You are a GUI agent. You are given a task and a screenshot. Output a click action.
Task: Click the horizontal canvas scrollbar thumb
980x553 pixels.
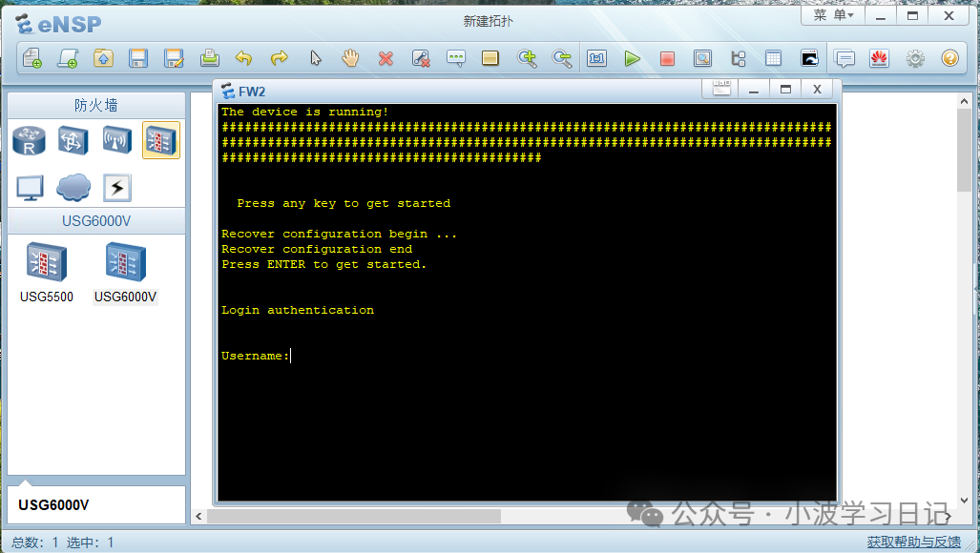[354, 516]
